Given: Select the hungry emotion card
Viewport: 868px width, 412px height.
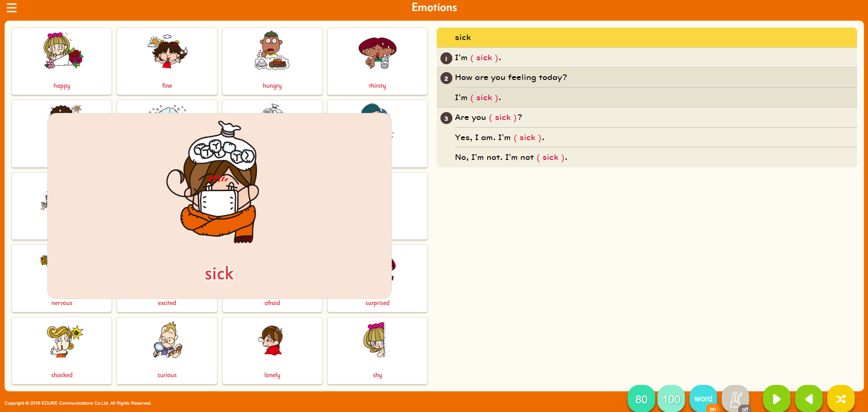Looking at the screenshot, I should coord(272,61).
